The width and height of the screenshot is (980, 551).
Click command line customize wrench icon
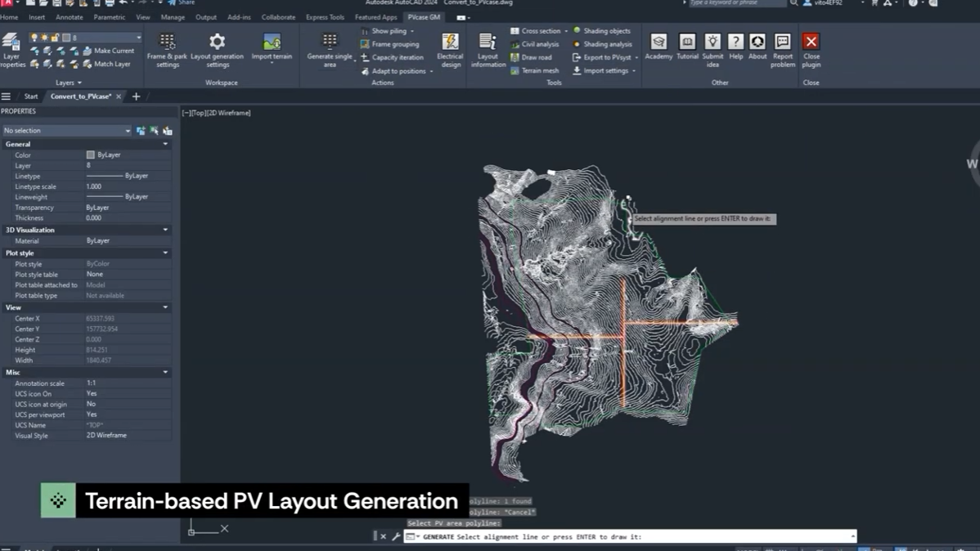coord(396,536)
